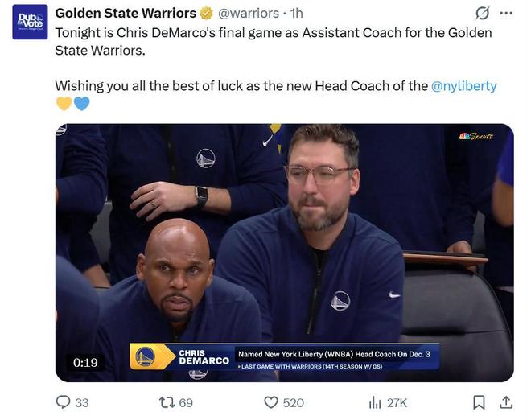Bookmark the Warriors post

479,401
